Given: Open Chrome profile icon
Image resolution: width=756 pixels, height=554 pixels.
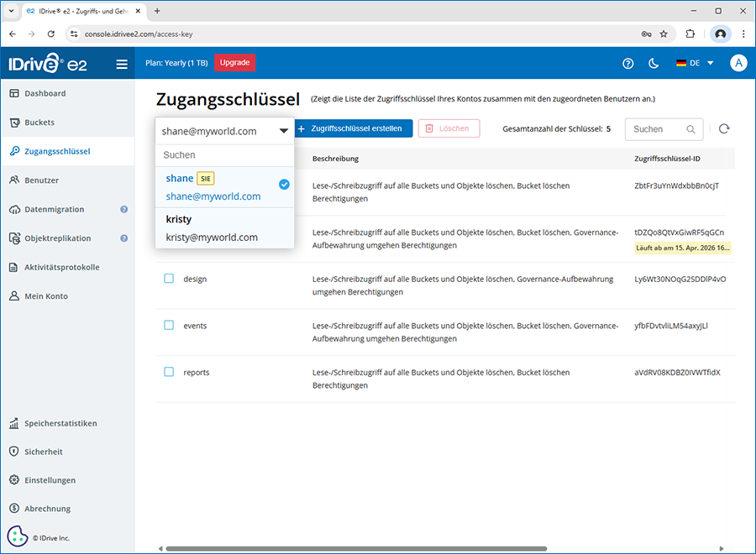Looking at the screenshot, I should pyautogui.click(x=721, y=34).
